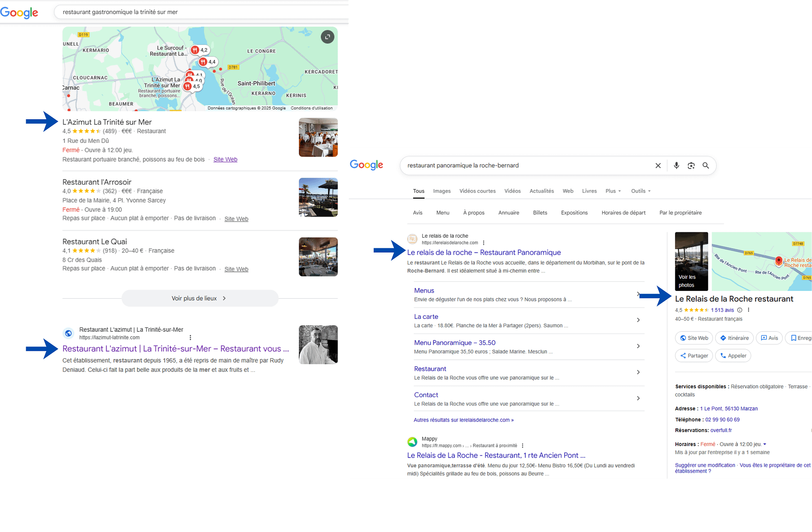Open three-dot menu beside lazimut-latrinite.com
The height and width of the screenshot is (532, 812).
190,337
